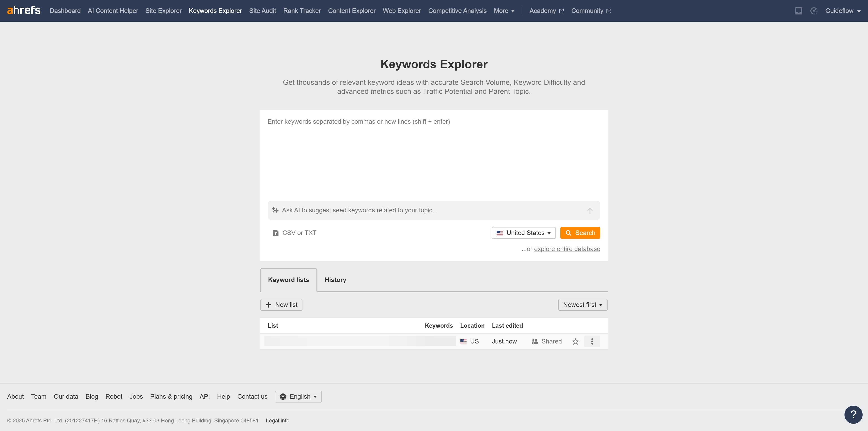Create a New list
The height and width of the screenshot is (431, 868).
pos(281,305)
